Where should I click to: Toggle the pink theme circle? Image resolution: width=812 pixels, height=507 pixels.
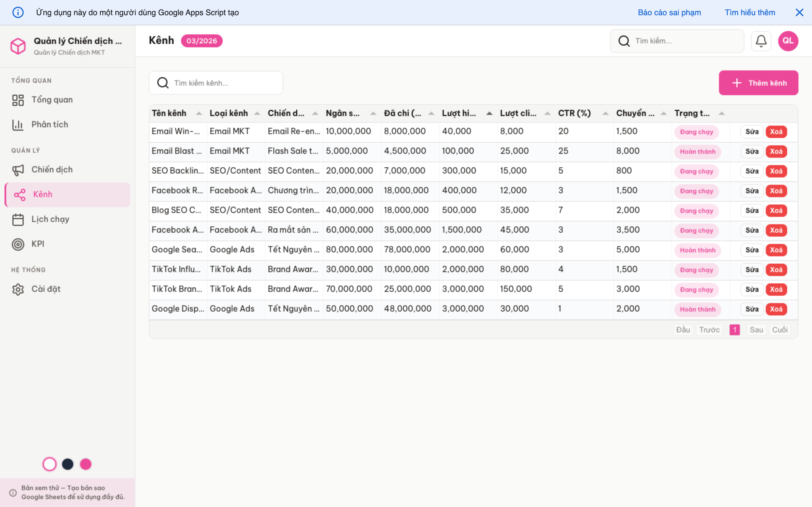86,464
